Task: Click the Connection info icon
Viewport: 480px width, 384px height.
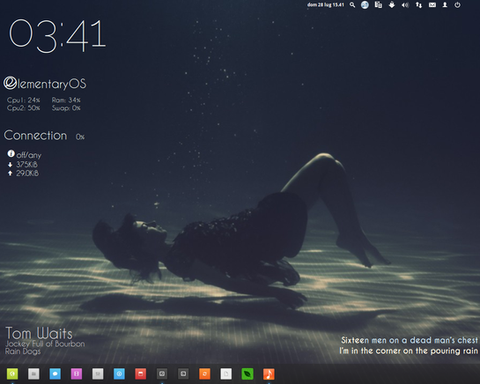Action: [x=11, y=154]
